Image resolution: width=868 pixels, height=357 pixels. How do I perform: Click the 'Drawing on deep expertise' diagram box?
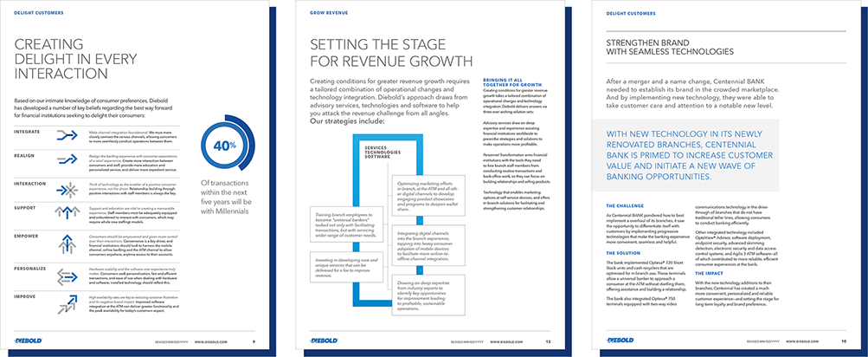(x=429, y=295)
